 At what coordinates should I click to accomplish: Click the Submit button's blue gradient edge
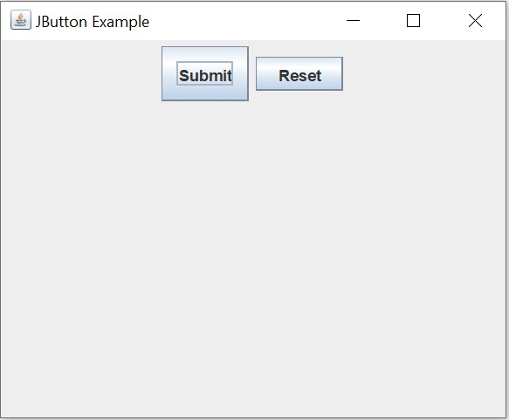click(205, 96)
